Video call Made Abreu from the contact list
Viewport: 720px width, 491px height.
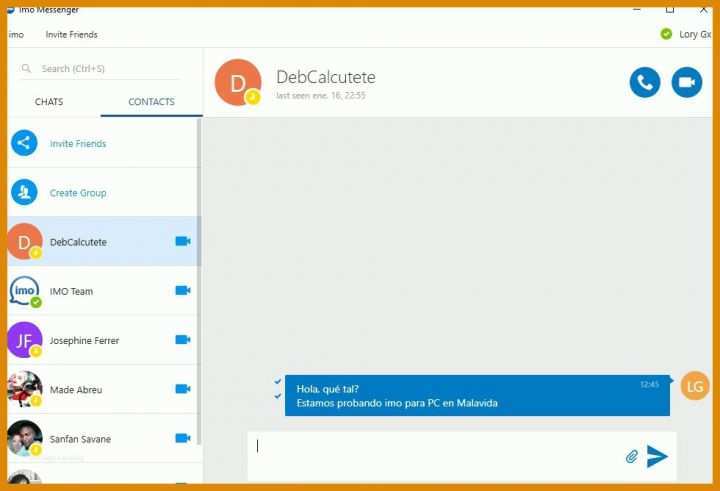(x=183, y=389)
